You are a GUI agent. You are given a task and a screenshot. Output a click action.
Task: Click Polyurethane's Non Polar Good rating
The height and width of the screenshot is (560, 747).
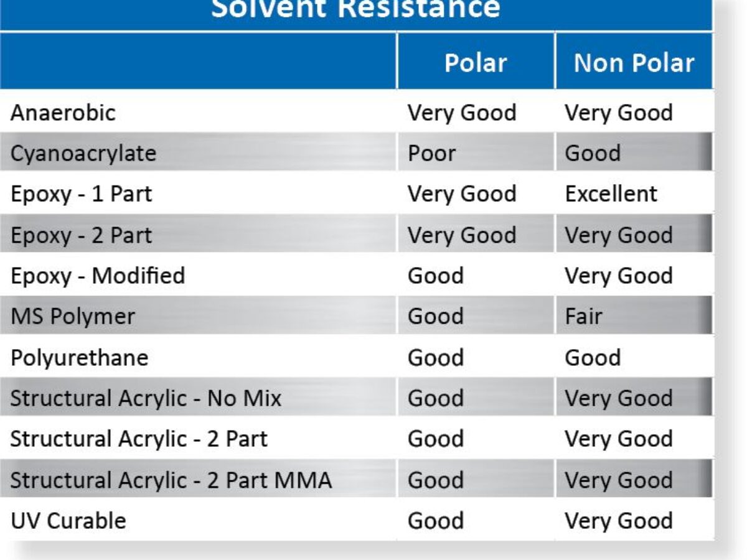click(593, 358)
